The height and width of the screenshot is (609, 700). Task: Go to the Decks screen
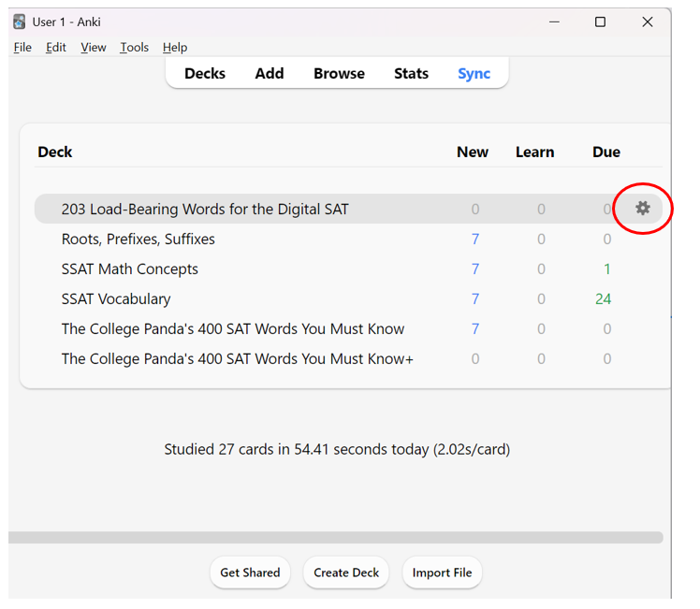pyautogui.click(x=205, y=73)
